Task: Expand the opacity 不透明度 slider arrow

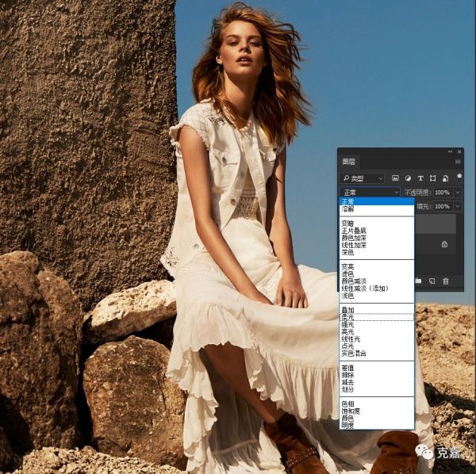Action: click(456, 193)
